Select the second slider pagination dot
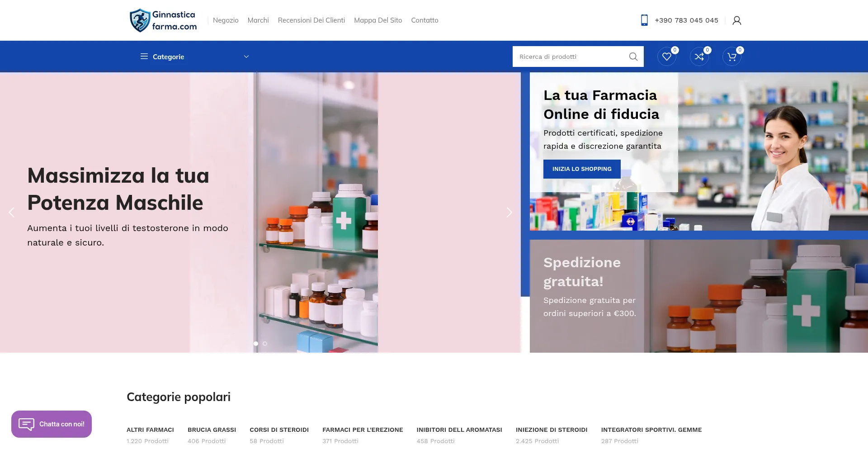868x449 pixels. pos(265,344)
